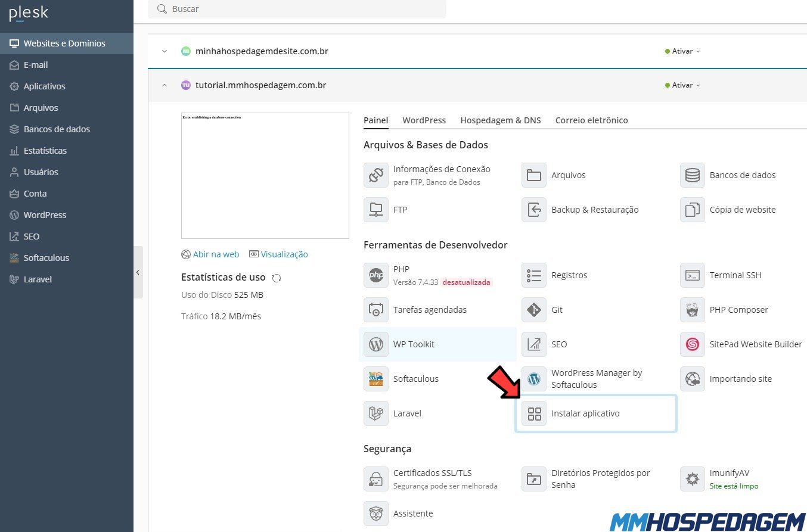Viewport: 807px width, 532px height.
Task: Open the Git icon
Action: 534,310
